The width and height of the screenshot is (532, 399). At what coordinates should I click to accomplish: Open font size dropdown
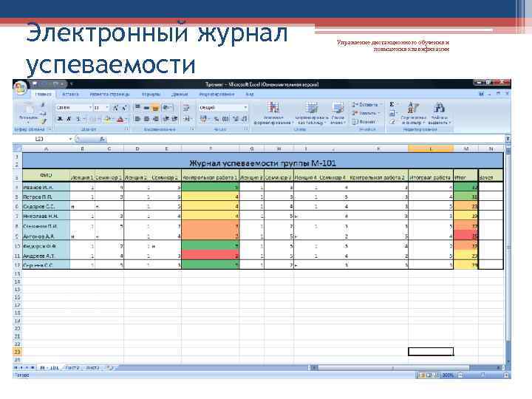pyautogui.click(x=107, y=108)
